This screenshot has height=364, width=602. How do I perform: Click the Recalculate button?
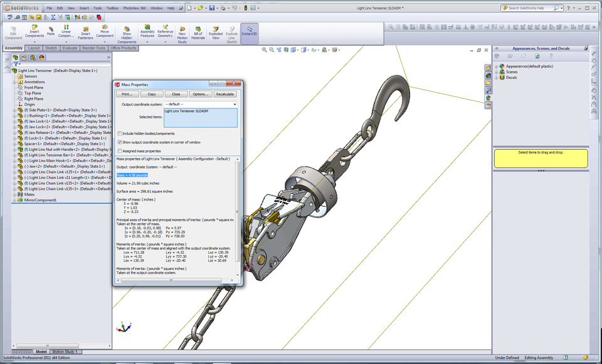pyautogui.click(x=225, y=94)
